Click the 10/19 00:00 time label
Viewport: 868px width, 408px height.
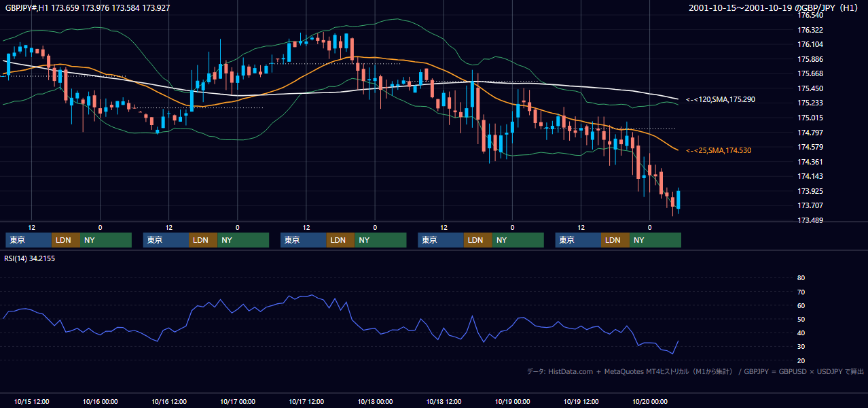tap(512, 401)
